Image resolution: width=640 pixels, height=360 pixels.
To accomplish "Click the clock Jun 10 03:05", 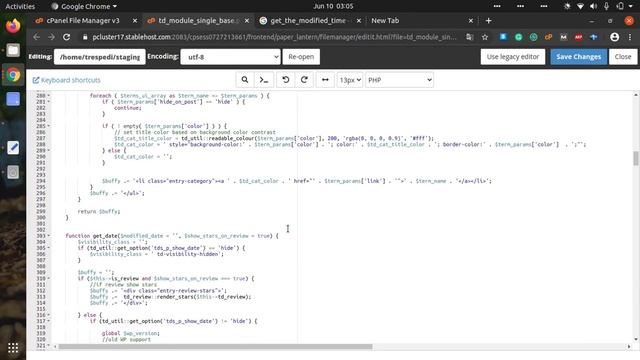I will [333, 6].
